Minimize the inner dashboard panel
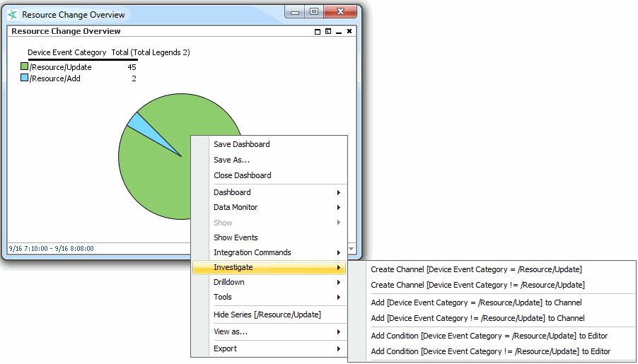 pyautogui.click(x=339, y=32)
